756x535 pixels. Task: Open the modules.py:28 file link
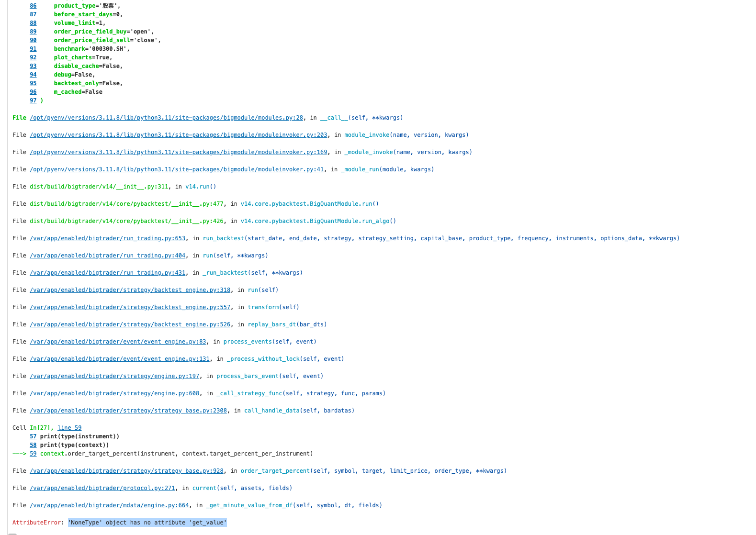tap(166, 118)
